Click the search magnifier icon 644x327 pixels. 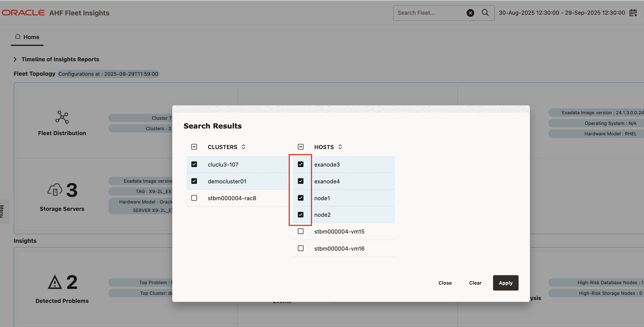tap(485, 13)
